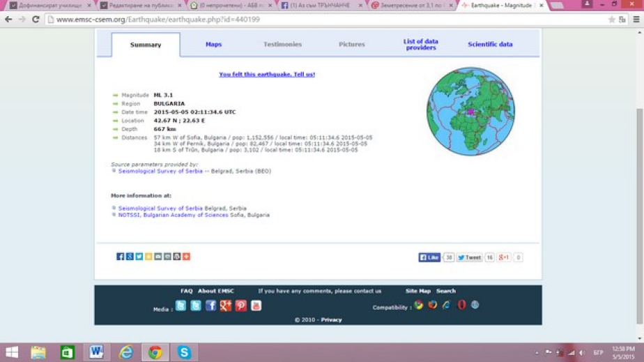Open the List of data providers tab
644x362 pixels.
420,45
